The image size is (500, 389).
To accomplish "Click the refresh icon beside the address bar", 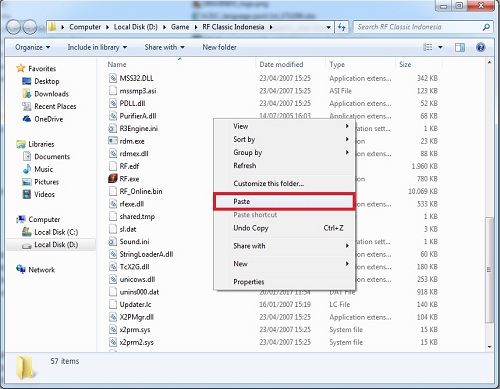I will [x=342, y=27].
